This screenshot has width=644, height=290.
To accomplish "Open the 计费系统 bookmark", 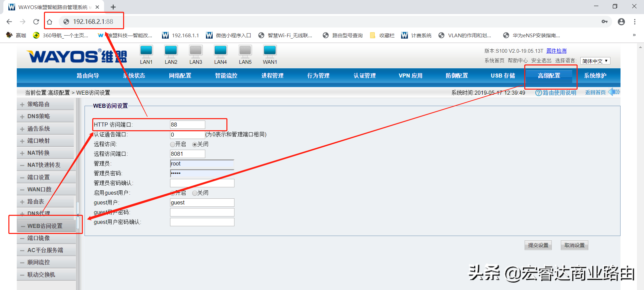I will (x=416, y=35).
